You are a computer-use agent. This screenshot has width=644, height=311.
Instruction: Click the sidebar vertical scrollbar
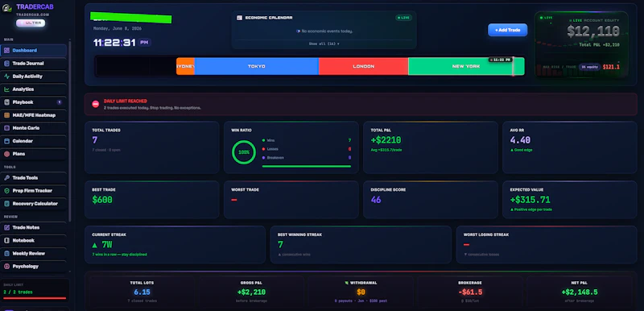tap(70, 131)
